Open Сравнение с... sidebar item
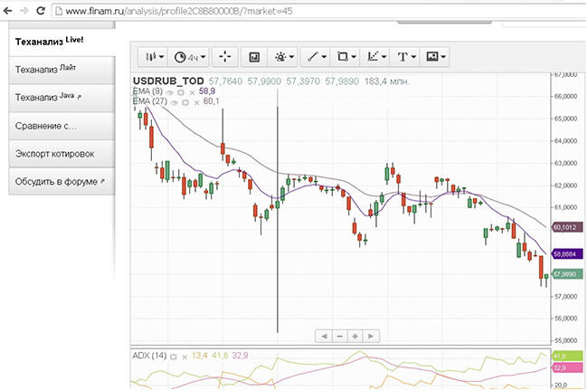 57,126
